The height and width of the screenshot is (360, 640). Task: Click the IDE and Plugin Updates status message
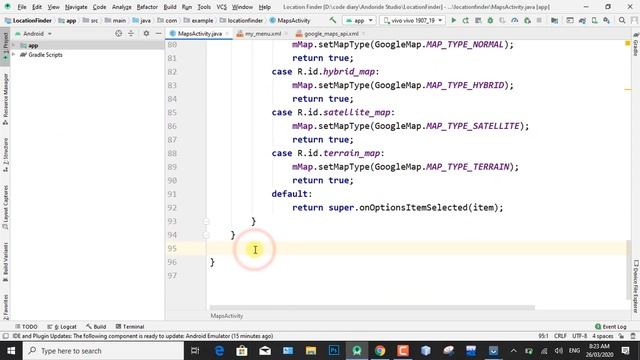(x=142, y=336)
